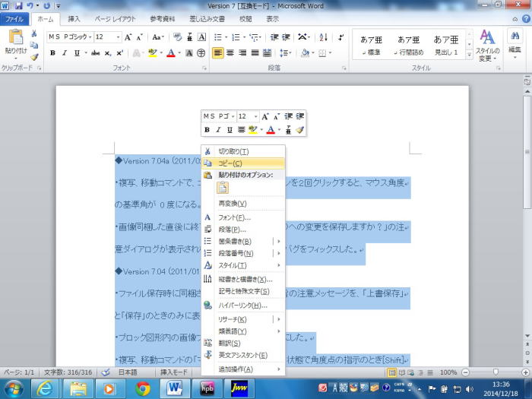Open the Change Case (Aa) dropdown
The width and height of the screenshot is (532, 399).
[158, 37]
